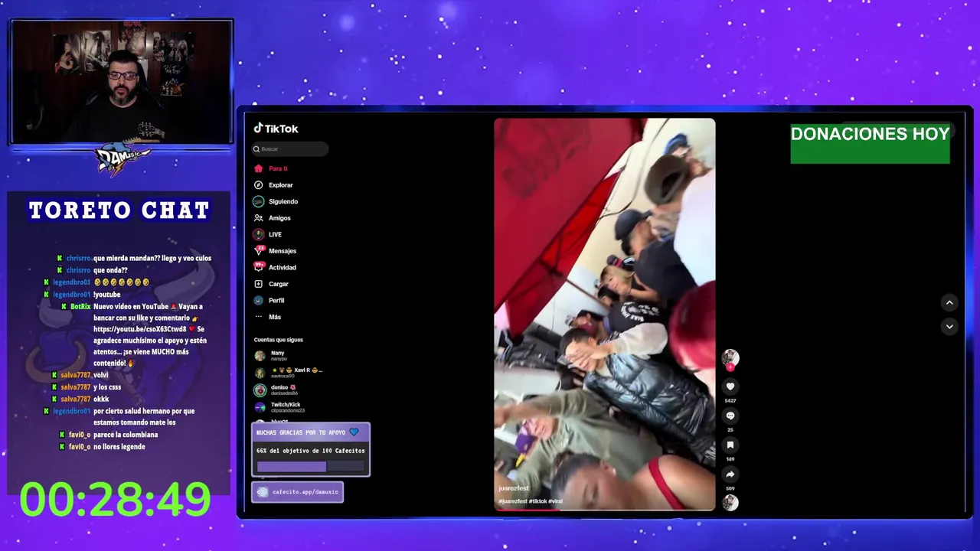Image resolution: width=980 pixels, height=551 pixels.
Task: Click the Actividad icon with 99+ badge
Action: (259, 267)
